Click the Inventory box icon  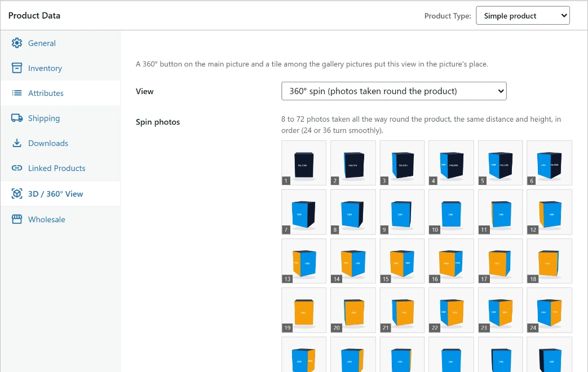[16, 68]
